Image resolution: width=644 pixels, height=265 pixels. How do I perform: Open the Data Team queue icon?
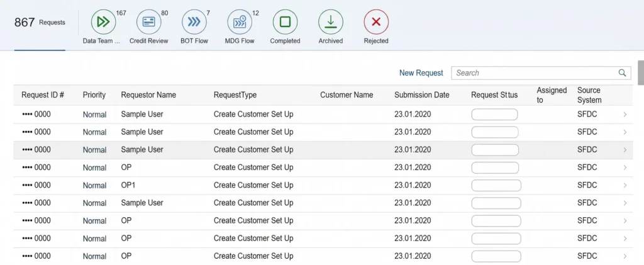point(104,22)
